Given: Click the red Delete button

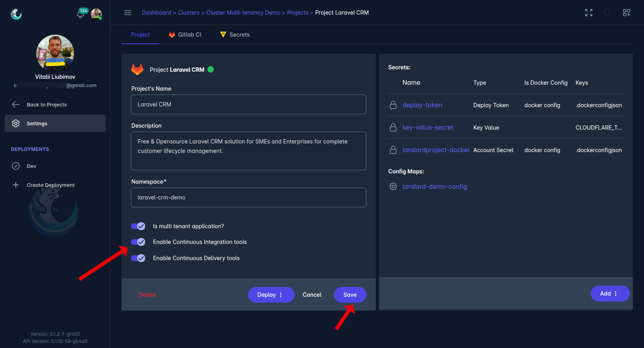Looking at the screenshot, I should (147, 295).
